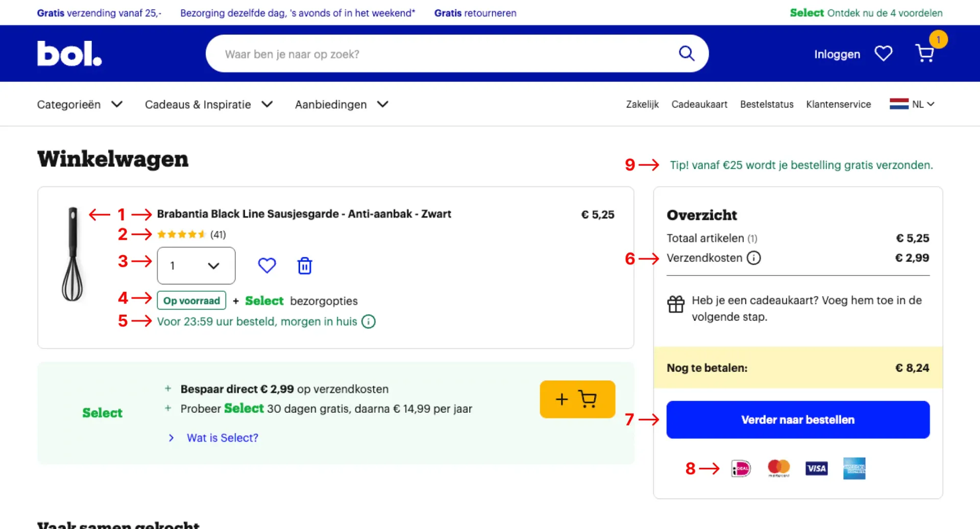Click the search magnifier icon
This screenshot has height=529, width=980.
click(x=687, y=54)
